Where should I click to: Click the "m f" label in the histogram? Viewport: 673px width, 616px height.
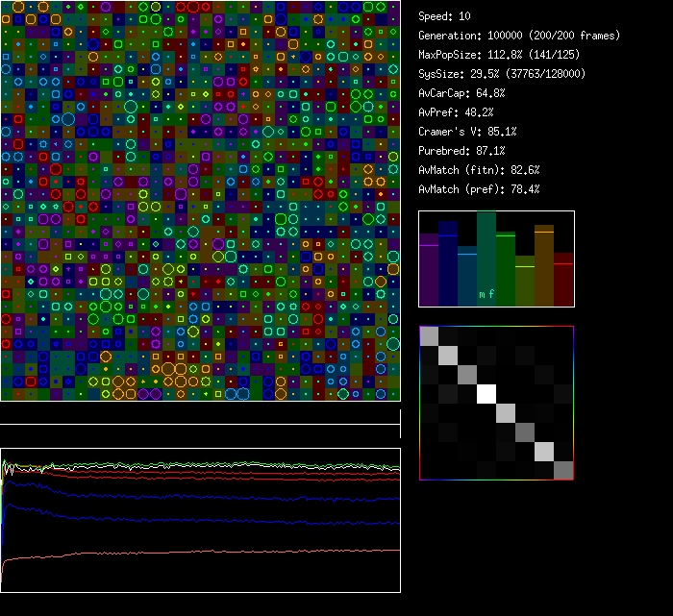[x=486, y=295]
